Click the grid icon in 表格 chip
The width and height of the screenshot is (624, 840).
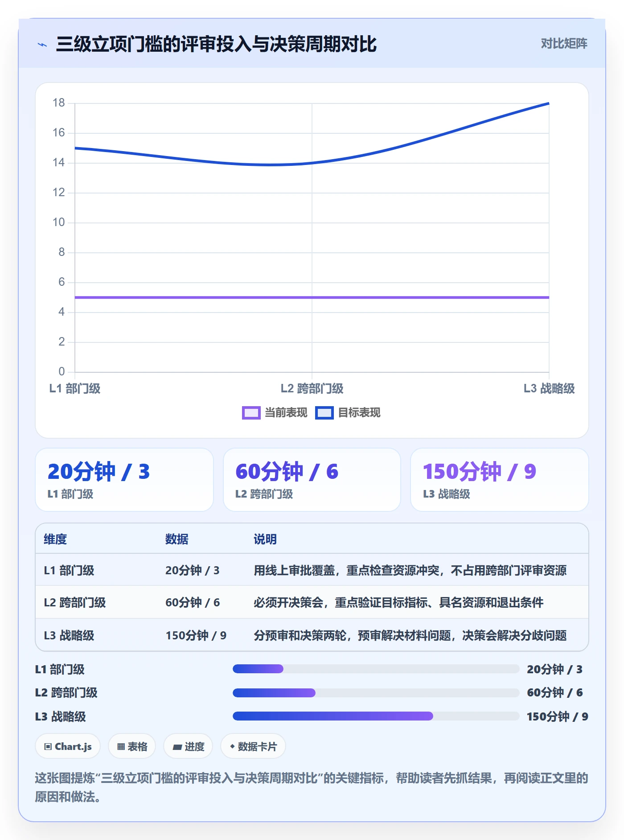coord(121,747)
